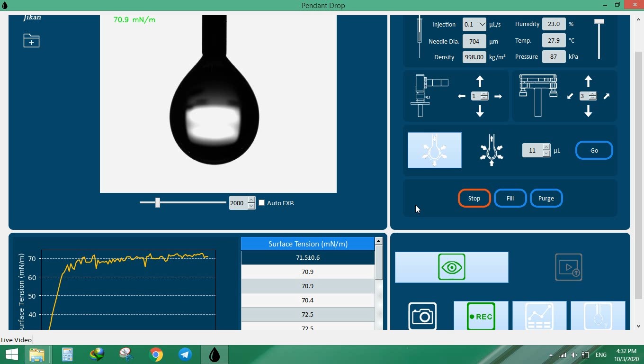
Task: Click the sample table up-right diagonal arrow
Action: tap(607, 96)
